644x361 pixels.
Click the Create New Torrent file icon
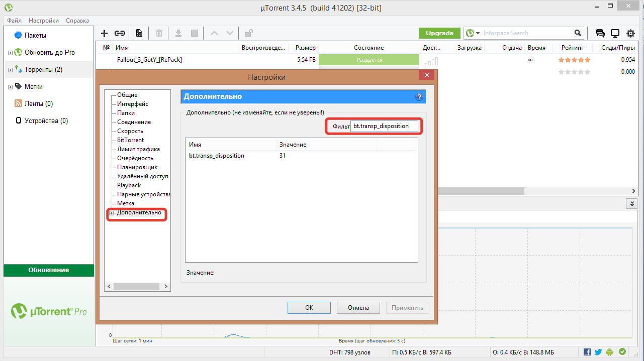(139, 33)
